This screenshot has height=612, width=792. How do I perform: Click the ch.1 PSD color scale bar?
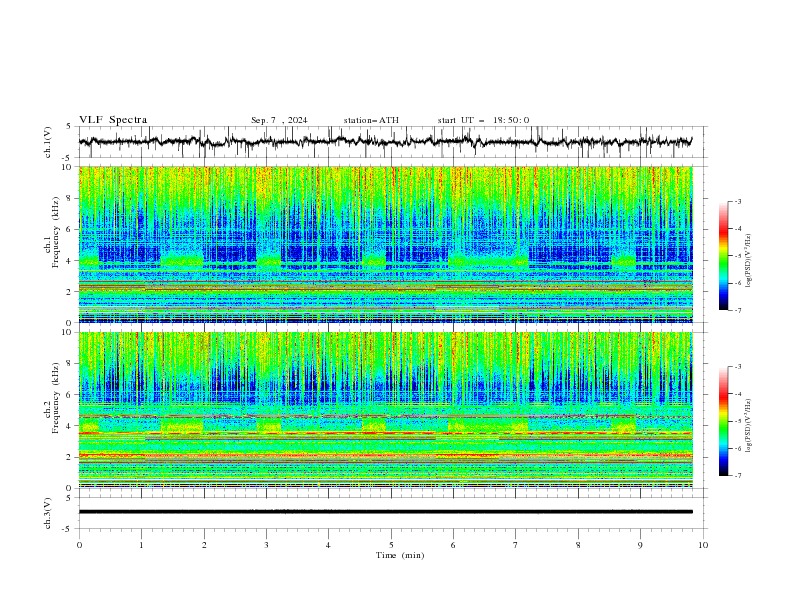click(723, 256)
